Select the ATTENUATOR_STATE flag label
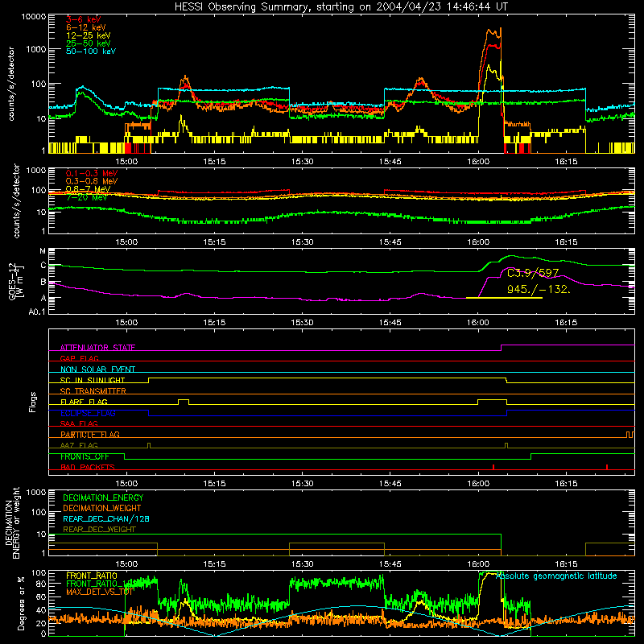 tap(97, 348)
